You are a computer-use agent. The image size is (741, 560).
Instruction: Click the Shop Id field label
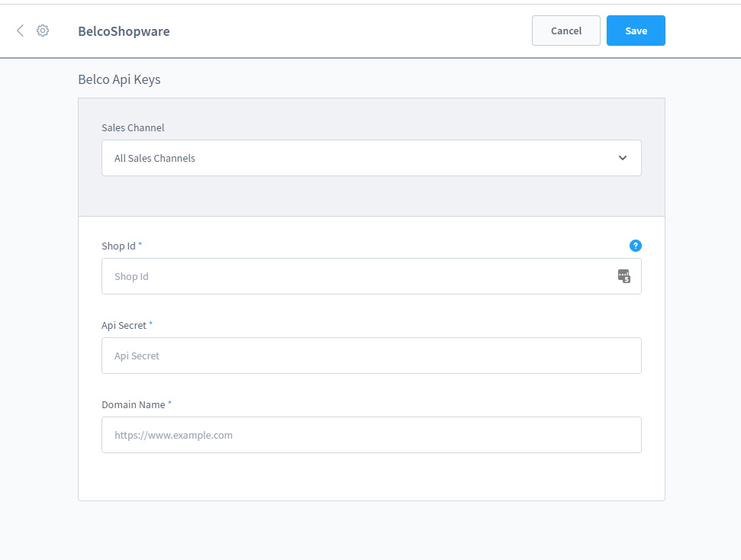[x=118, y=246]
